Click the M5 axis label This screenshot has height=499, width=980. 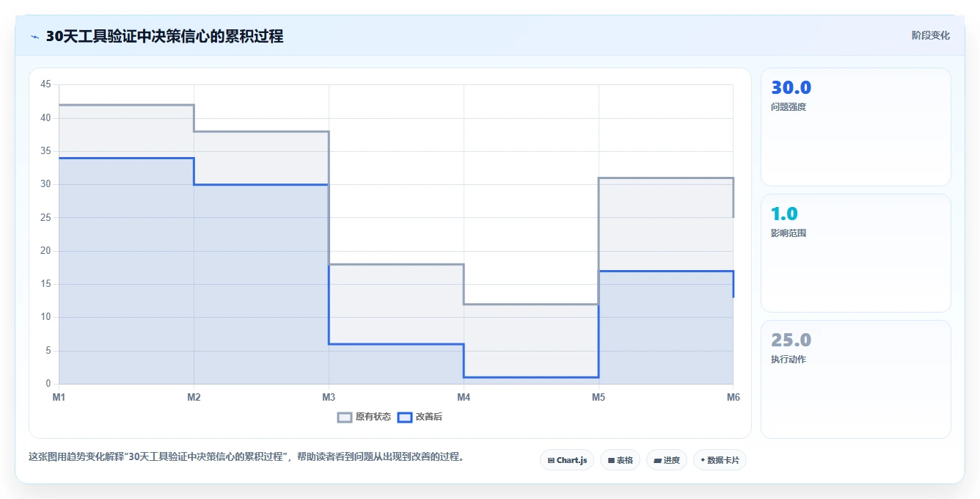599,397
